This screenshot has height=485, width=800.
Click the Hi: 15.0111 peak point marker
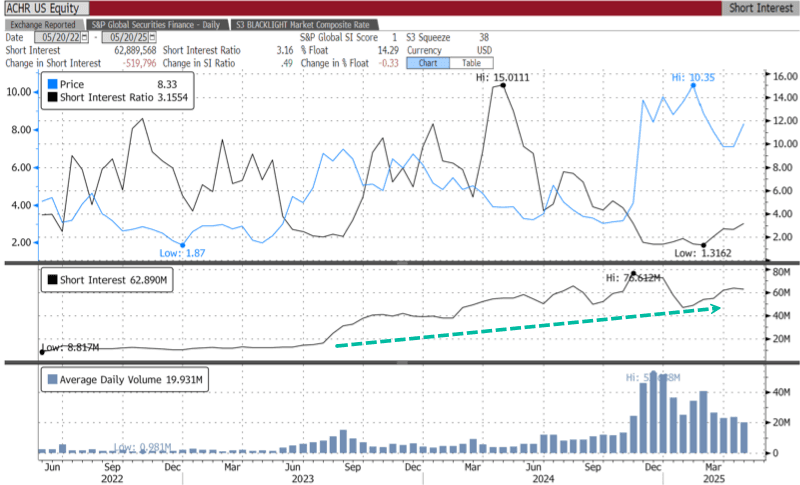502,86
